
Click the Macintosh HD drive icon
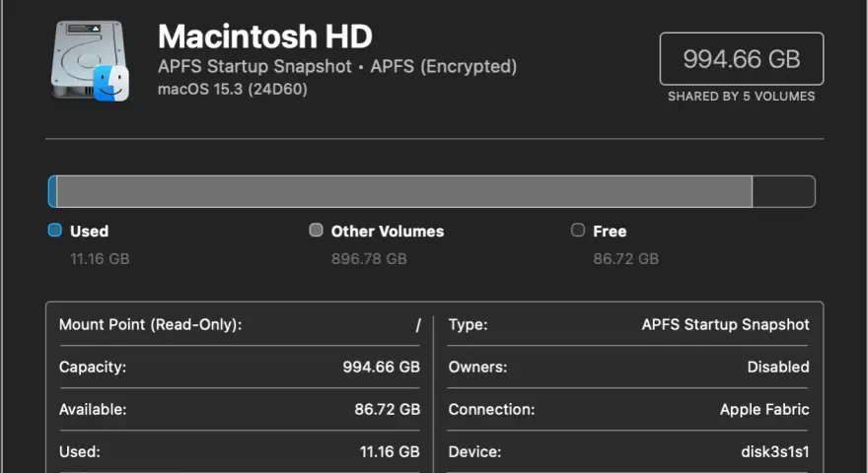(x=90, y=60)
